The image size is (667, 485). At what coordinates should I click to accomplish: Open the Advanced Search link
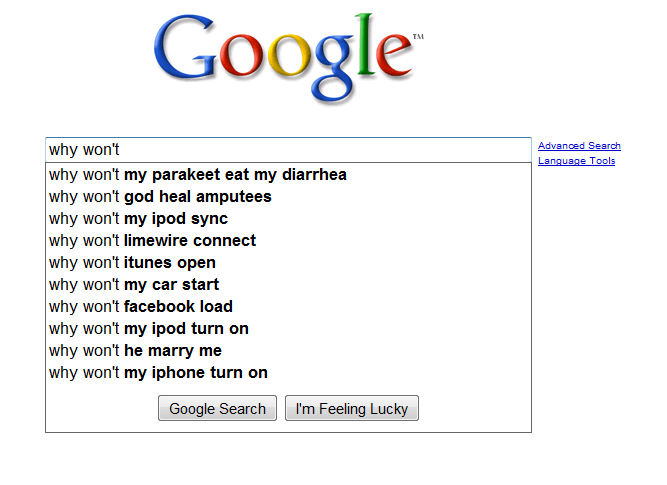click(x=579, y=146)
